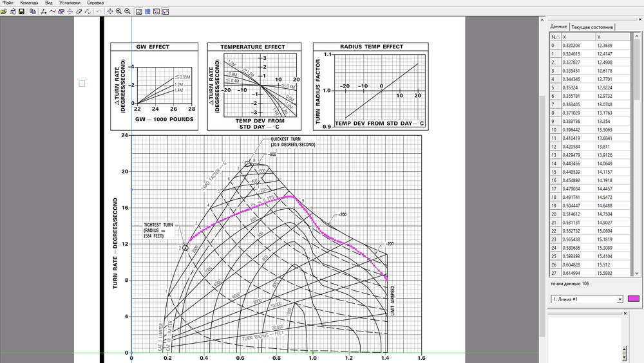Viewport: 644px width, 363px height.
Task: Select cell with X value 0.324015
Action: 578,54
